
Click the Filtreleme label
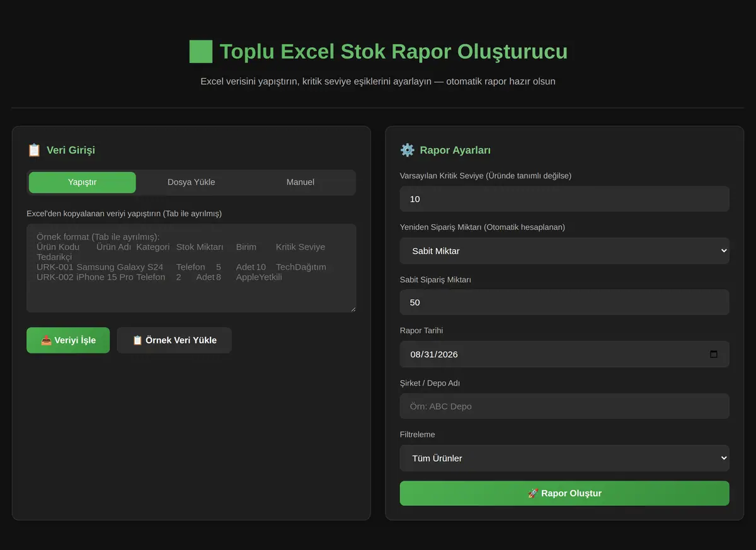tap(417, 435)
